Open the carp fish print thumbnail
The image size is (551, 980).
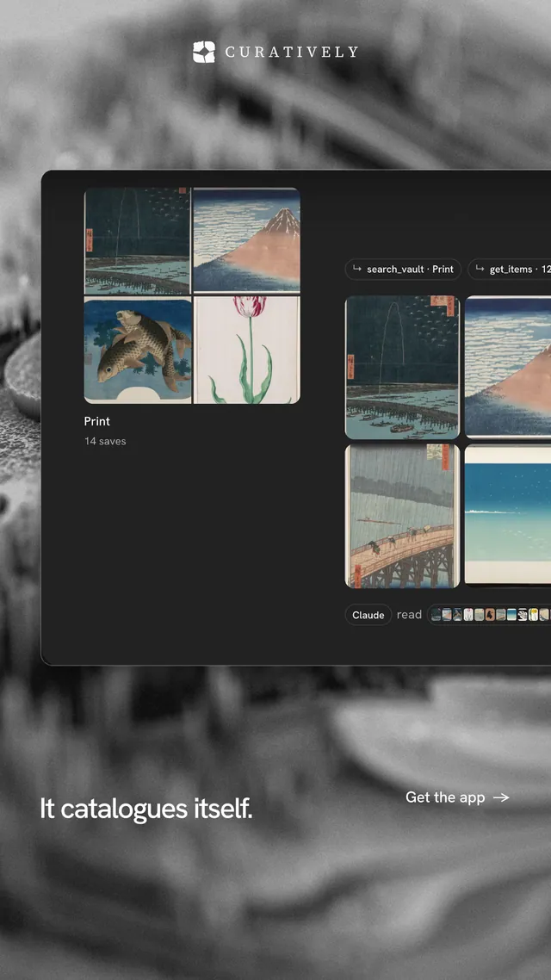pos(138,350)
